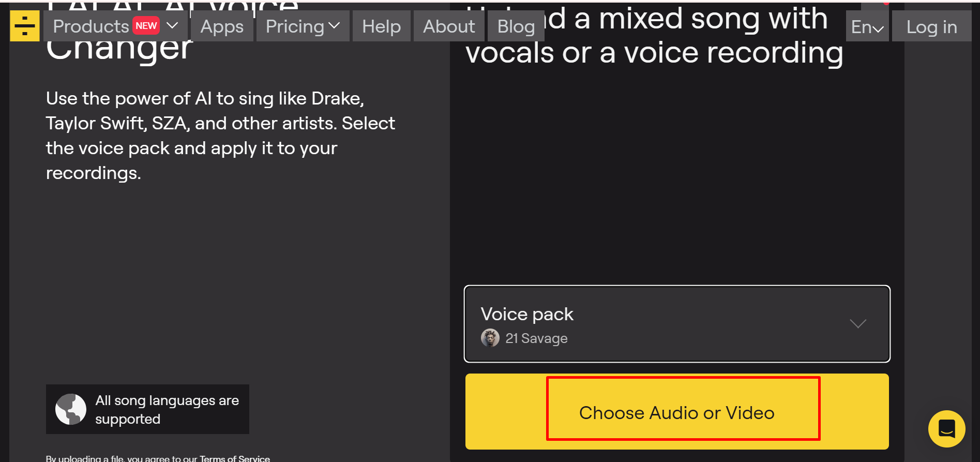
Task: Open the About page from the navbar
Action: [448, 26]
